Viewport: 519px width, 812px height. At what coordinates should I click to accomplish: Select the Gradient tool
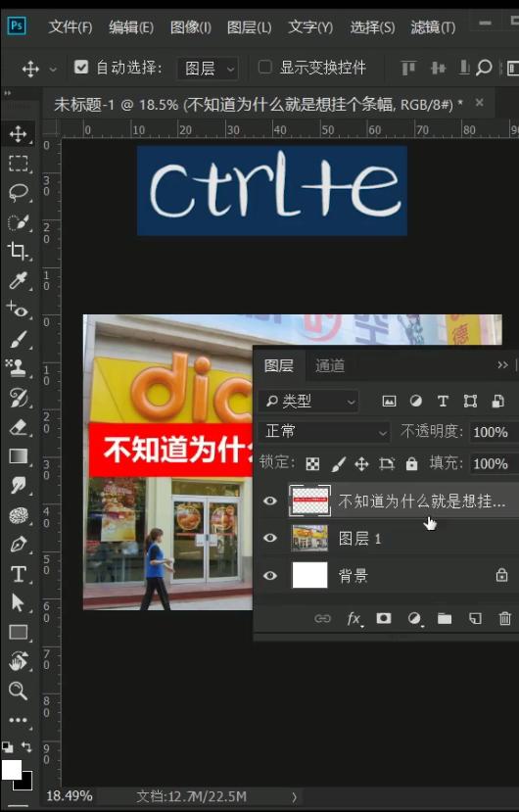(x=19, y=456)
